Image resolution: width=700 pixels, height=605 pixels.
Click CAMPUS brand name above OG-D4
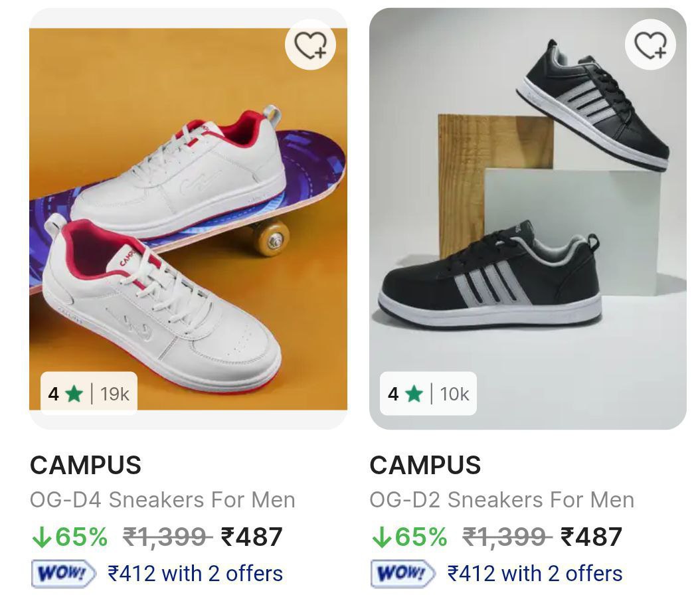coord(86,466)
